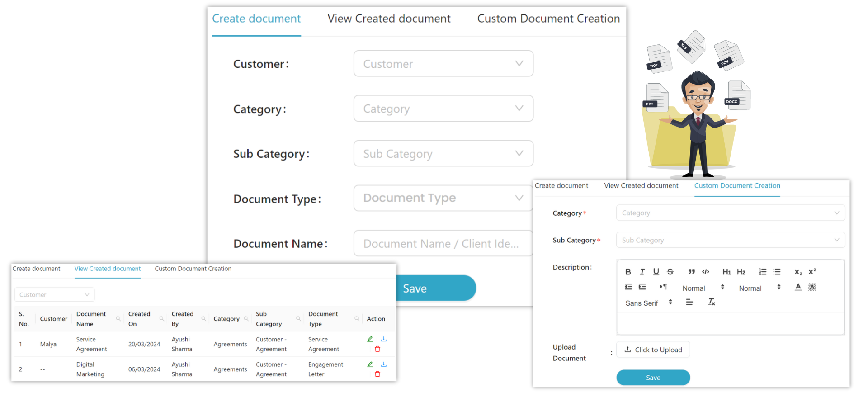Delete the Digital Marketing document row

[377, 374]
